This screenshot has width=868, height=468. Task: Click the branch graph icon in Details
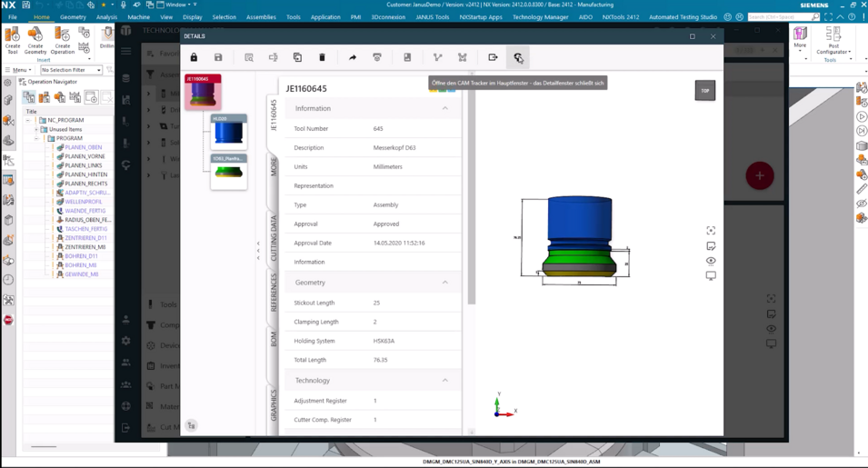(438, 57)
